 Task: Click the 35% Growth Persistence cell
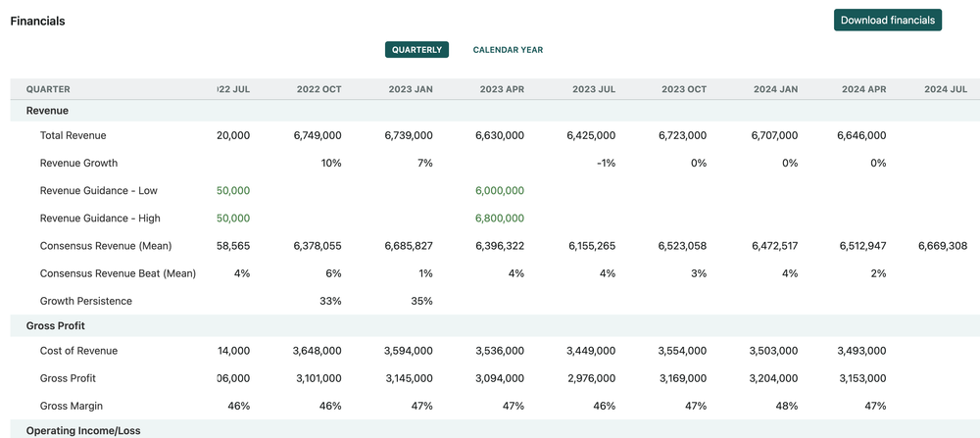click(x=421, y=301)
